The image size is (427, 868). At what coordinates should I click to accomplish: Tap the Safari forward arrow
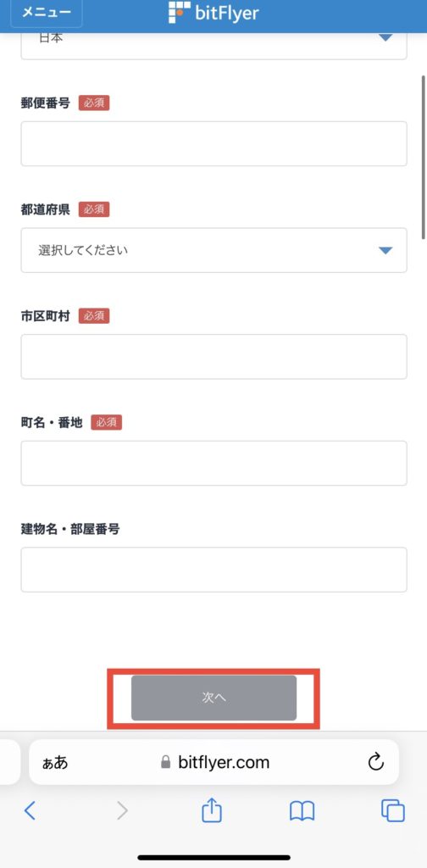click(x=122, y=811)
